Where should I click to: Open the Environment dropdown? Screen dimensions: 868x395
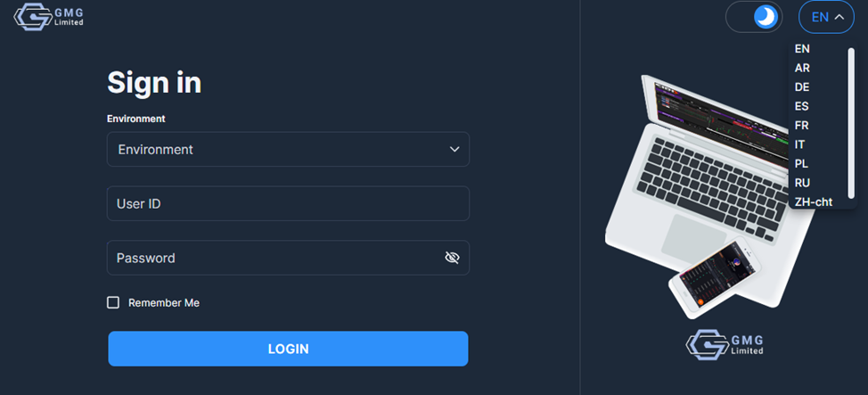(288, 149)
